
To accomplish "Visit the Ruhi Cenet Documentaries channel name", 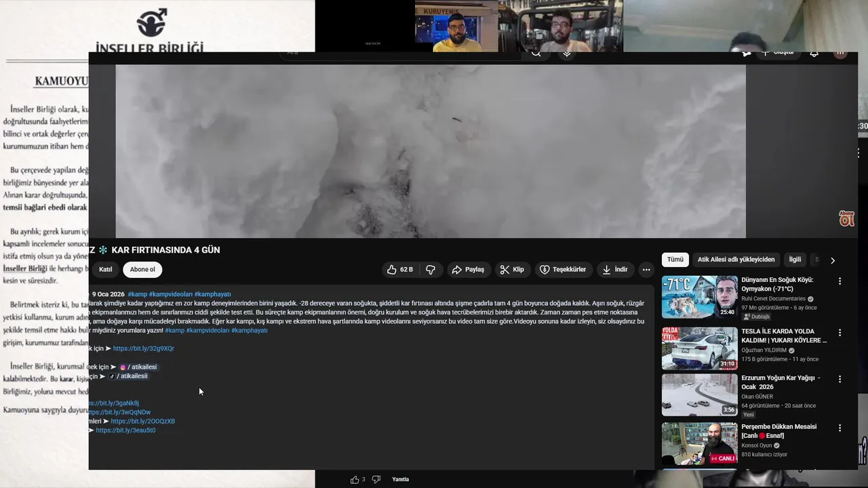I will pyautogui.click(x=773, y=299).
